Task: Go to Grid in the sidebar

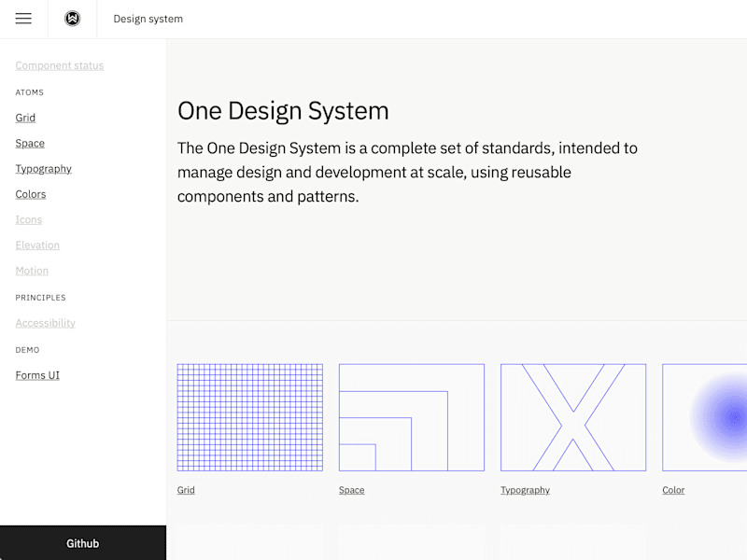Action: click(x=25, y=118)
